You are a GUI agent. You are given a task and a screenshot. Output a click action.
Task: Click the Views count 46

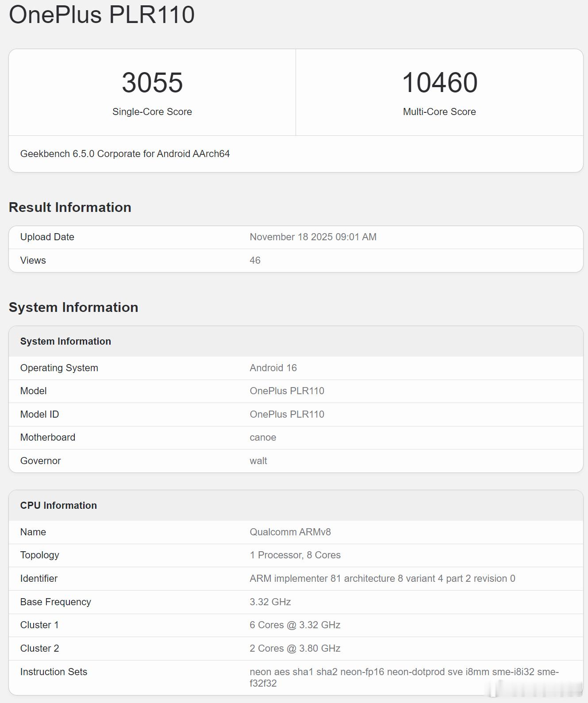tap(255, 261)
